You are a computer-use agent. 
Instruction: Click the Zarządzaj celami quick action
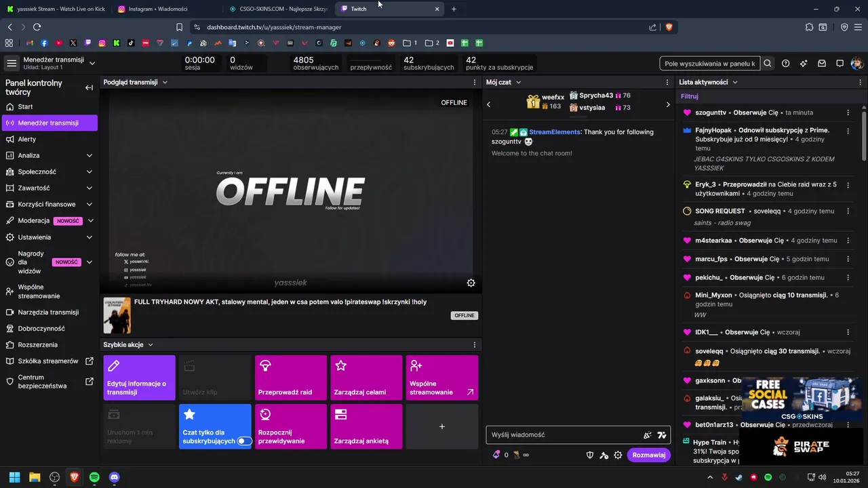pyautogui.click(x=366, y=378)
